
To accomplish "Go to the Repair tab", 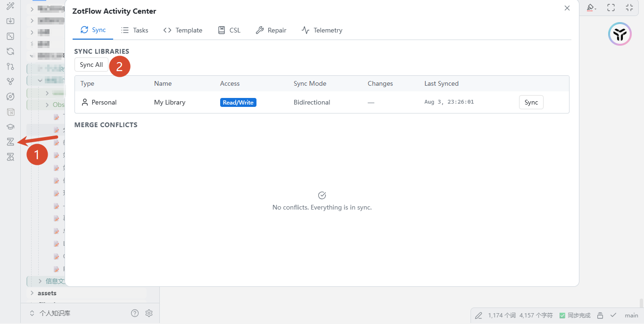I will (271, 30).
